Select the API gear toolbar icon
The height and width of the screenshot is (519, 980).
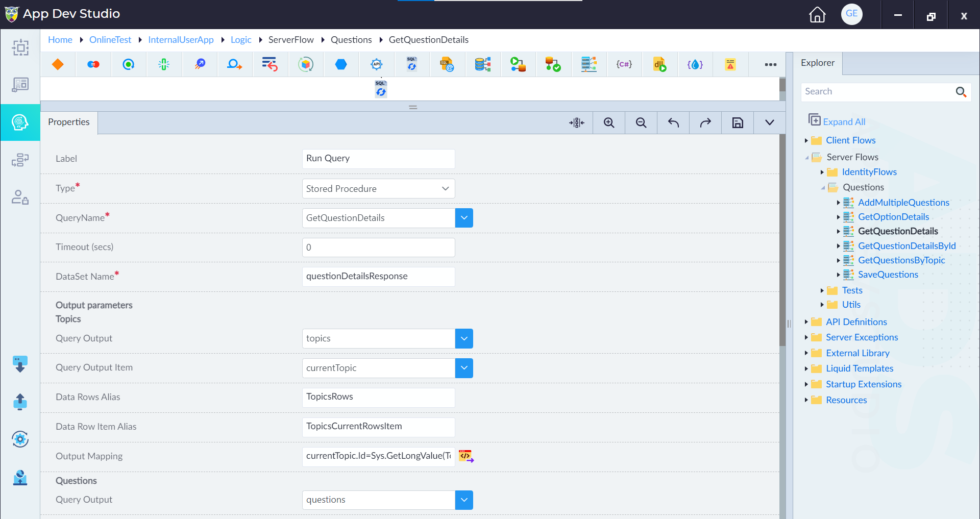(x=377, y=64)
